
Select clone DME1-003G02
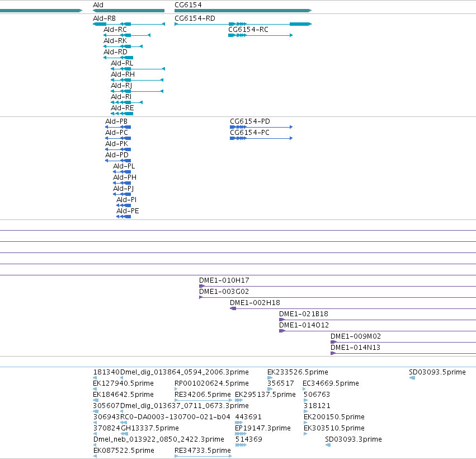[224, 292]
